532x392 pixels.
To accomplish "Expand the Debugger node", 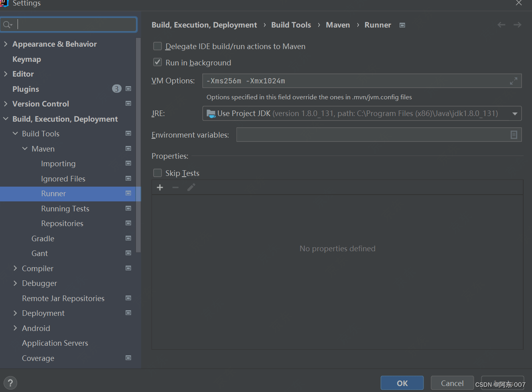I will pos(15,283).
